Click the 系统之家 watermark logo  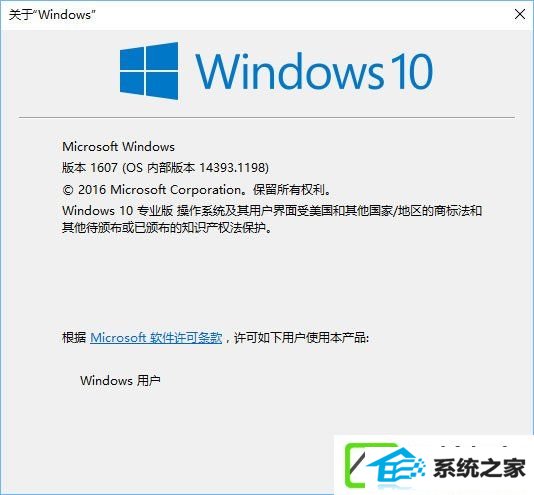tap(434, 465)
